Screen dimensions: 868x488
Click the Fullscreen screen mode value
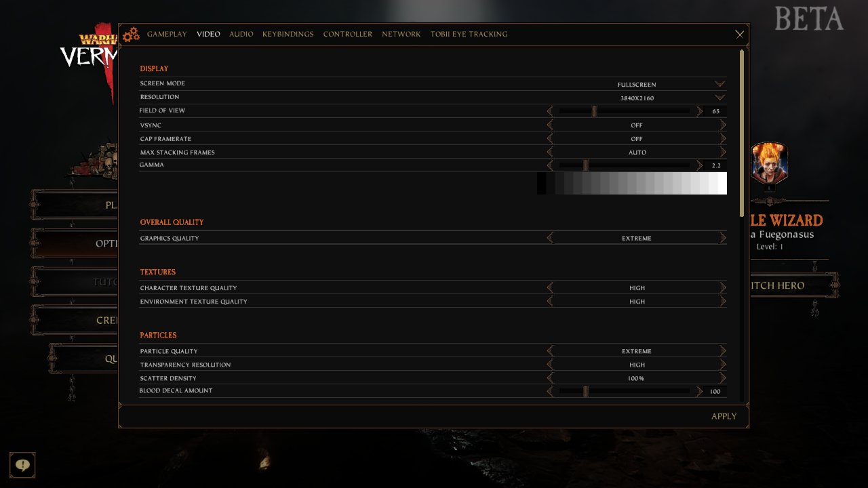pos(637,85)
